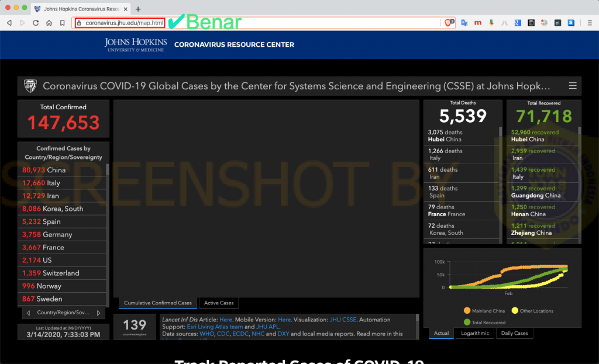Click the '52,960 recovered Hubei China' entry
599x364 pixels.
coord(542,136)
